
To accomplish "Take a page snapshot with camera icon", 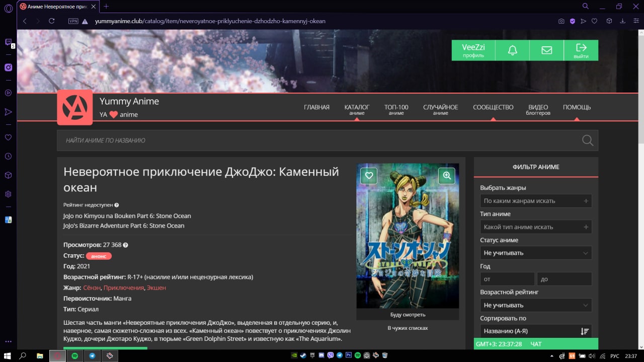I will (561, 21).
